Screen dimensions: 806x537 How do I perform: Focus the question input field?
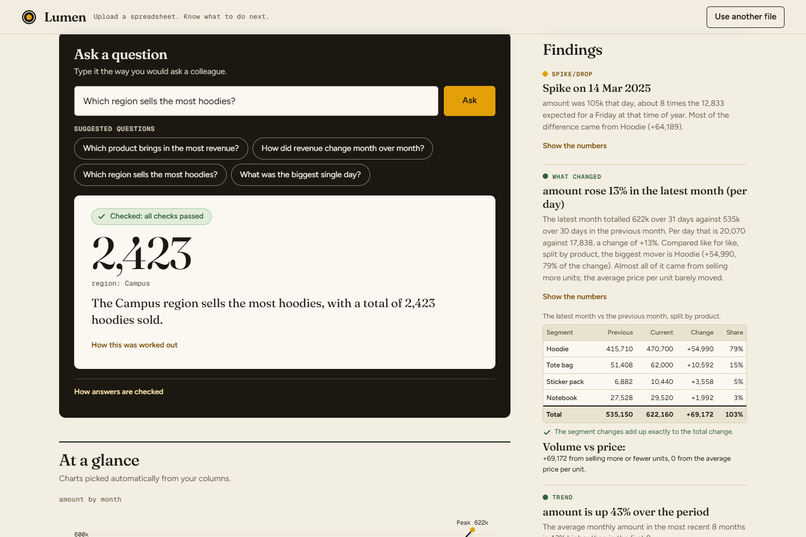click(x=256, y=101)
